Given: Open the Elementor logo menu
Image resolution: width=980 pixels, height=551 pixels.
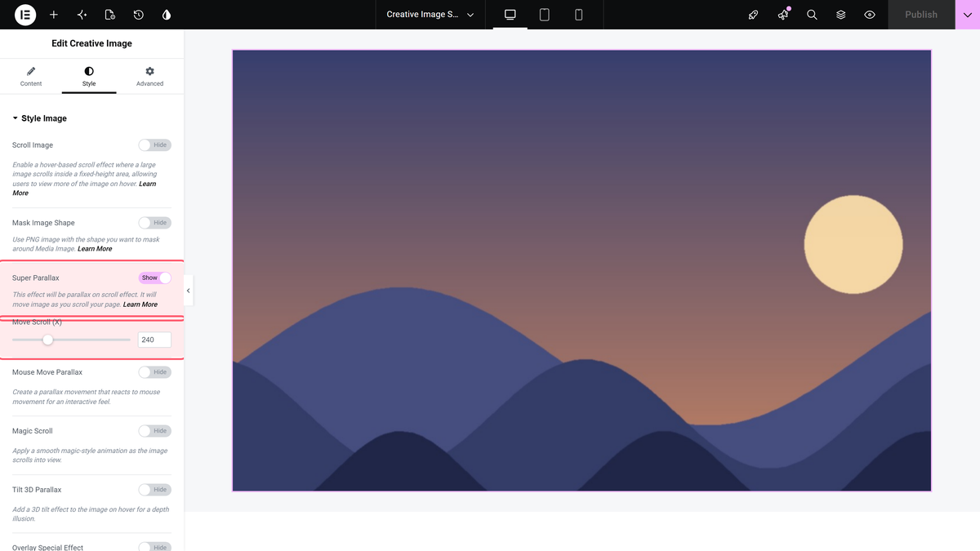Looking at the screenshot, I should 25,15.
